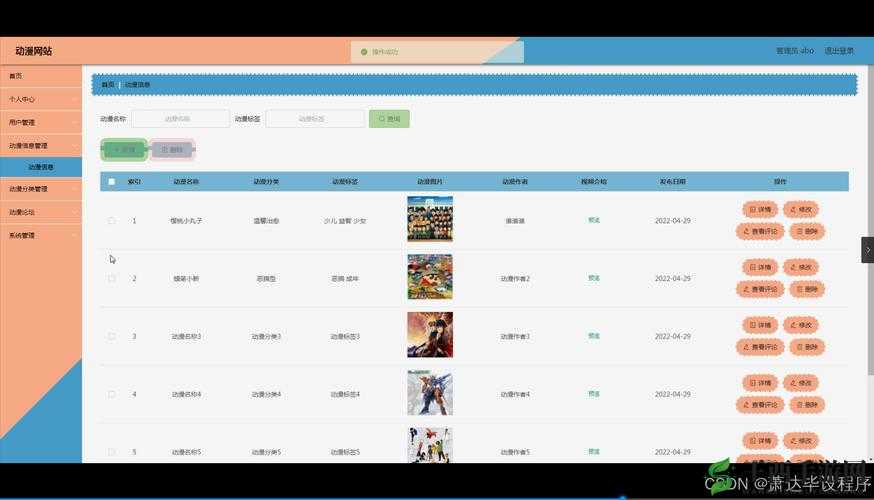This screenshot has height=500, width=874.
Task: Tick the checkbox for row 4 动漫名称4
Action: [111, 394]
